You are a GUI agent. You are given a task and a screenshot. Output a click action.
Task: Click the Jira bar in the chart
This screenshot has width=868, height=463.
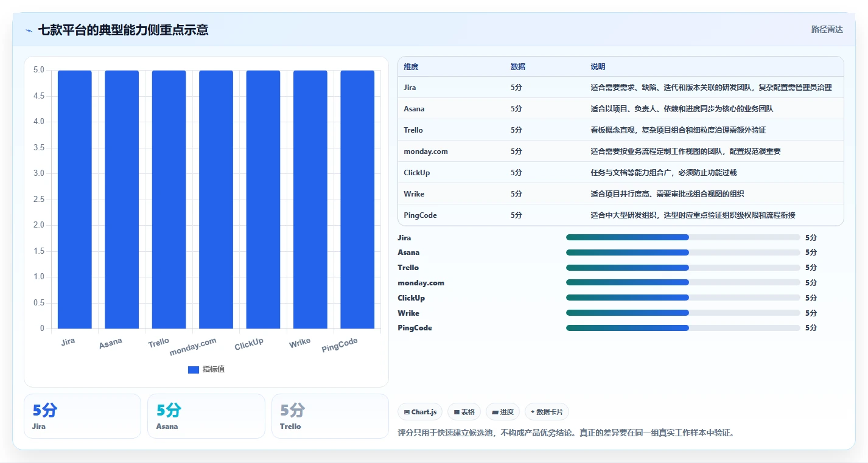pos(75,200)
